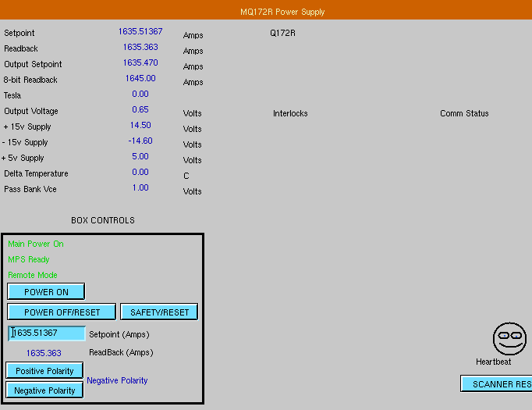
Task: Click the Interlocks heading
Action: pyautogui.click(x=290, y=113)
